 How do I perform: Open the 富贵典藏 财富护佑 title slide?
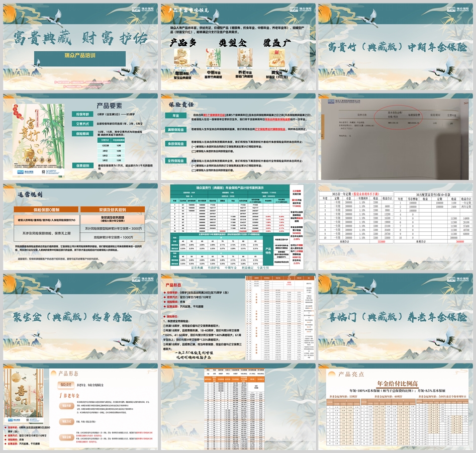pyautogui.click(x=80, y=46)
